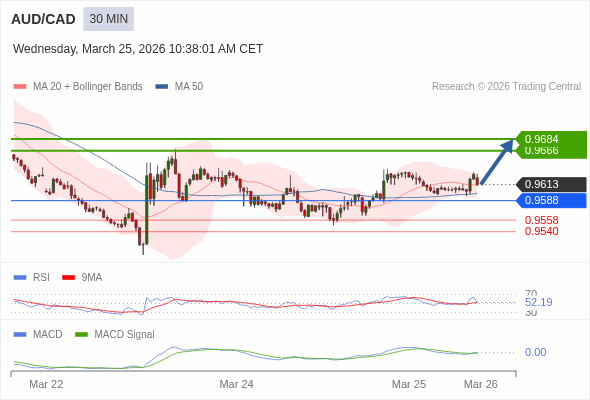Viewport: 590px width, 400px height.
Task: Click the MACD blue legend swatch
Action: pyautogui.click(x=20, y=335)
